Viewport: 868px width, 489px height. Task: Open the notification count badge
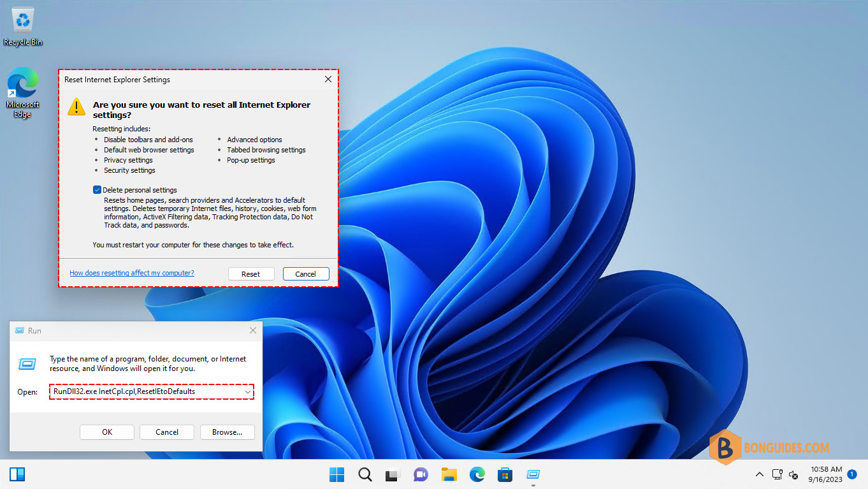point(852,474)
